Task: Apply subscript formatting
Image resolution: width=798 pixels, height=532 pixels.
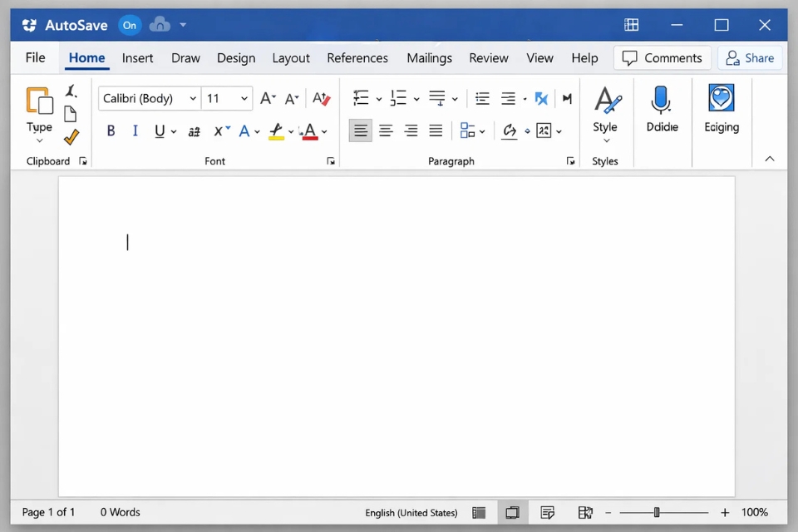Action: [219, 131]
